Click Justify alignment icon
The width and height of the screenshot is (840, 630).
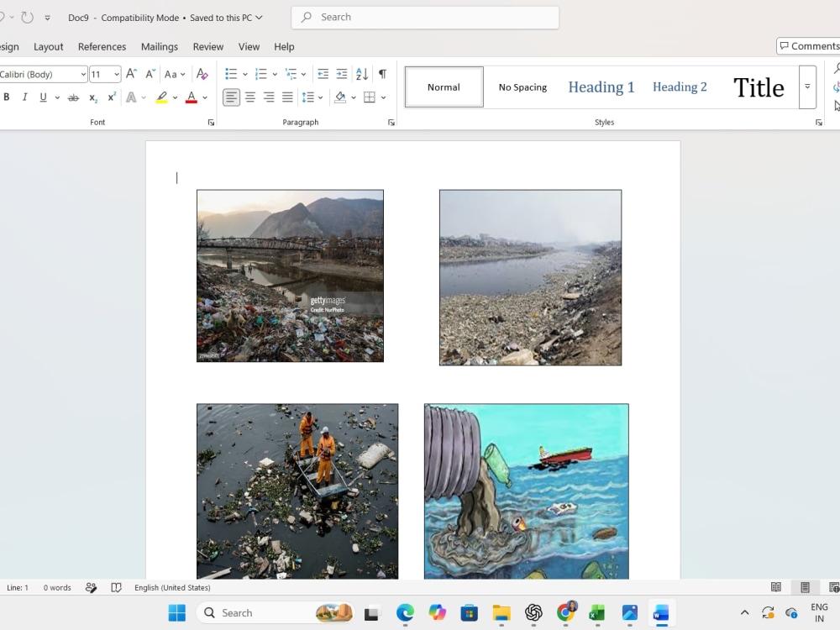(287, 97)
